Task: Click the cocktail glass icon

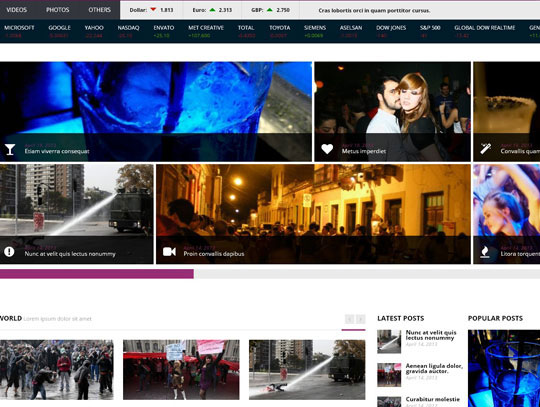Action: [10, 149]
